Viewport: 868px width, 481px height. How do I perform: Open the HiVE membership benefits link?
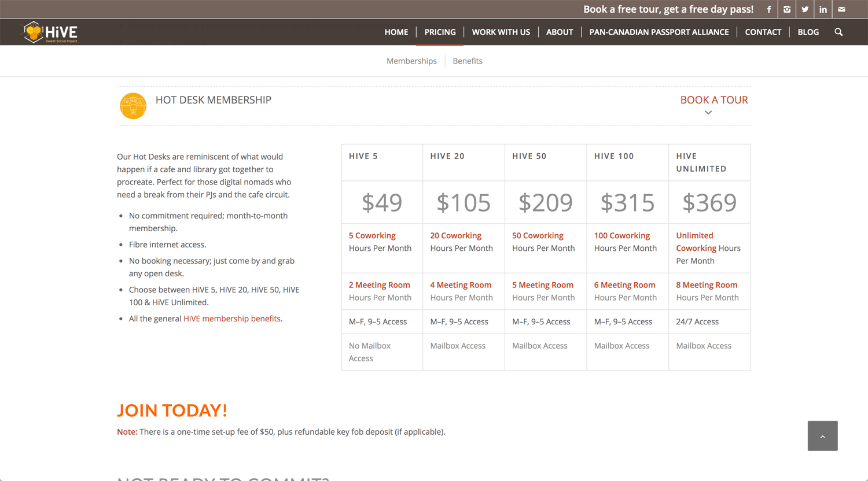(232, 319)
